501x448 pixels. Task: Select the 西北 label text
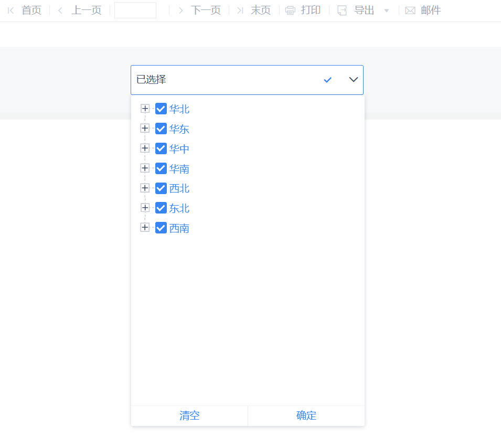[x=179, y=188]
